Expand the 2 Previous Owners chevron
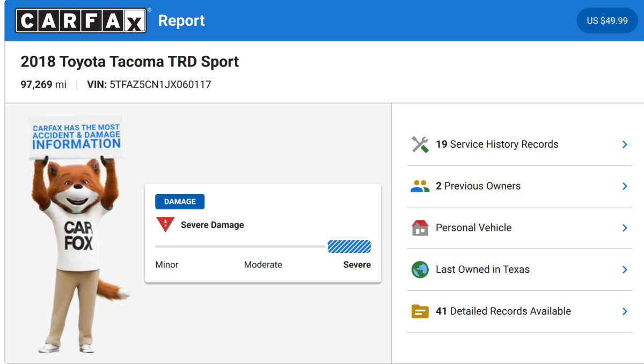 (x=625, y=186)
